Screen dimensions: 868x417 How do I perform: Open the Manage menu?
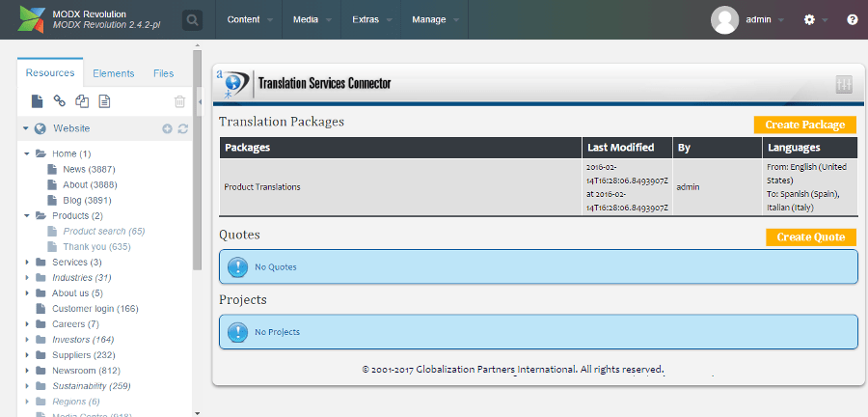[x=435, y=19]
